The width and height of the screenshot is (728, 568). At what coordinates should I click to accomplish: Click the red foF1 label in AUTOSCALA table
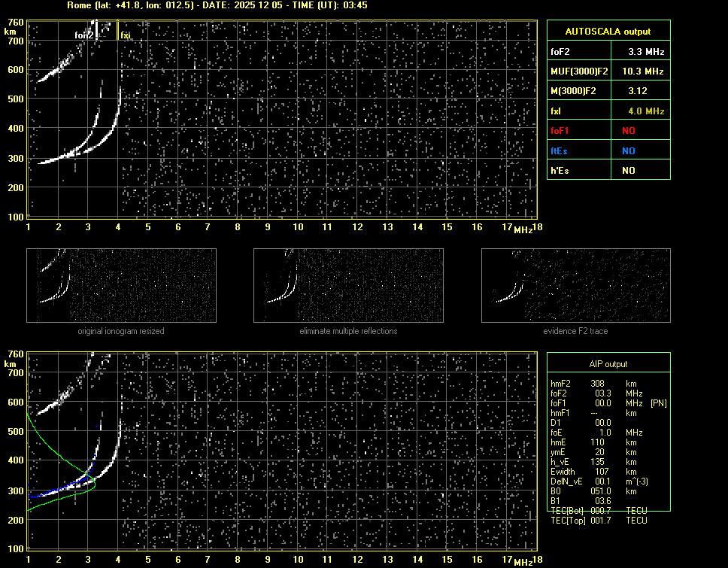(561, 131)
